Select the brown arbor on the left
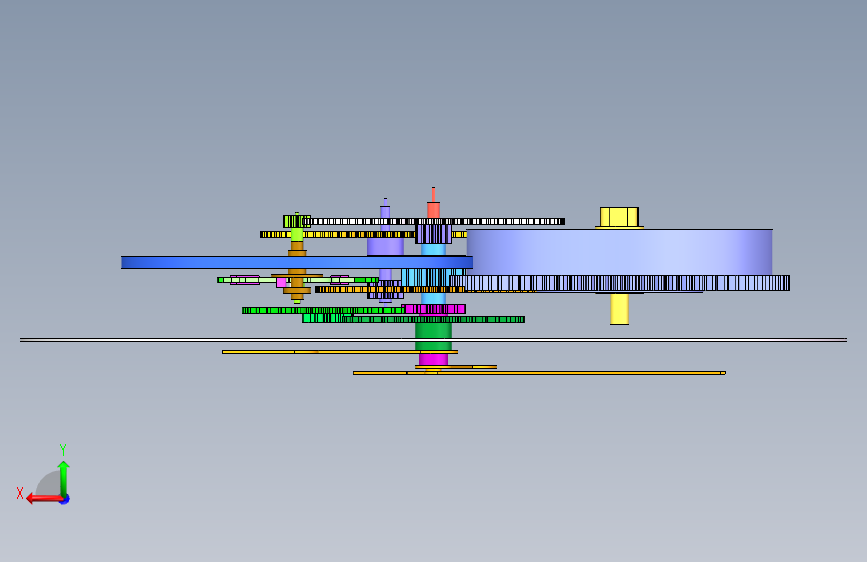Image resolution: width=867 pixels, height=562 pixels. [x=297, y=272]
